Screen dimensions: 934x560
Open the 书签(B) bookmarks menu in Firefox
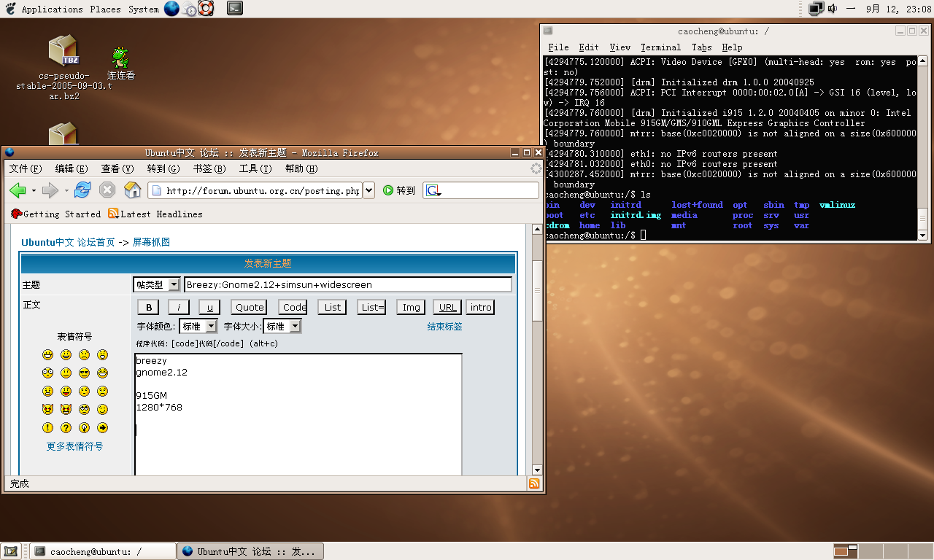(209, 168)
